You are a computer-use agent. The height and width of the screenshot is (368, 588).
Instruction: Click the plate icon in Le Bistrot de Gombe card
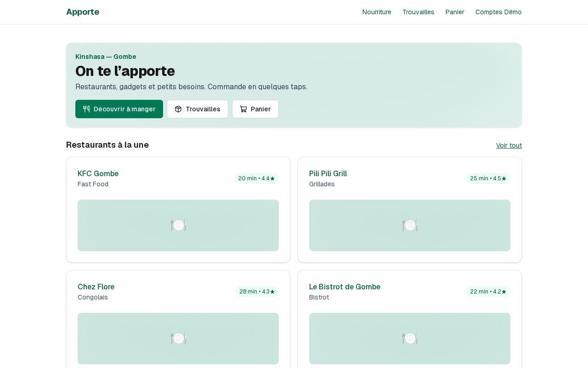click(410, 339)
